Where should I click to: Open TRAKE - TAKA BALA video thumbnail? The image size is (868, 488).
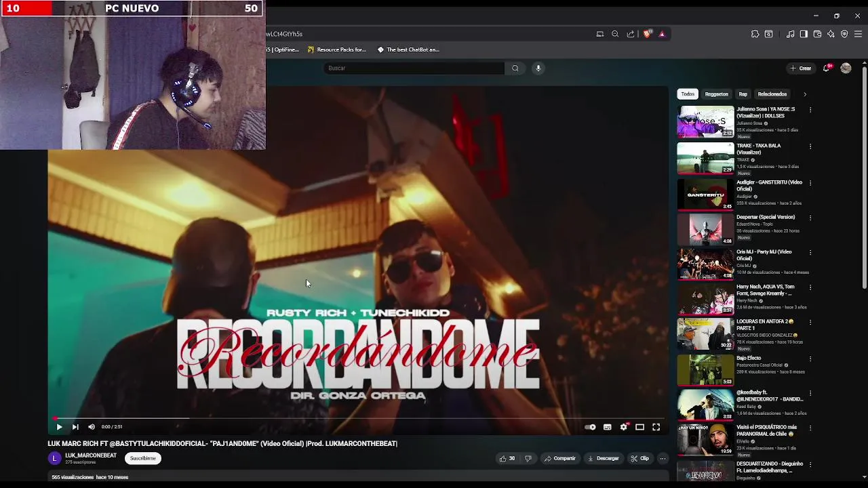[x=705, y=159]
